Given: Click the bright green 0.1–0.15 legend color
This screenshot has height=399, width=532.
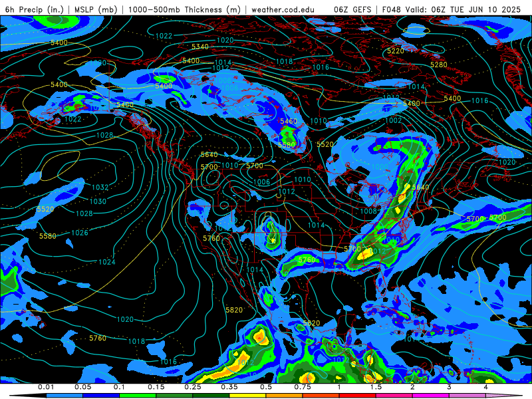Looking at the screenshot, I should [138, 396].
